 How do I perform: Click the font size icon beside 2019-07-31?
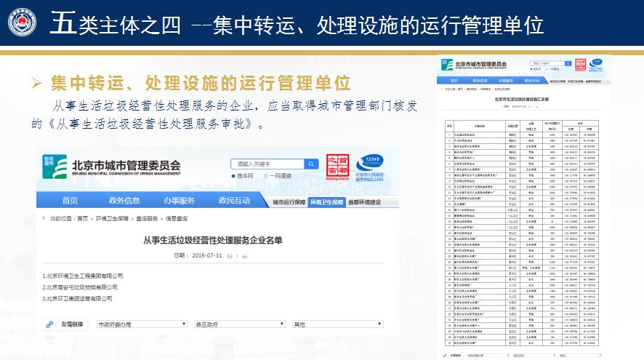pyautogui.click(x=230, y=256)
